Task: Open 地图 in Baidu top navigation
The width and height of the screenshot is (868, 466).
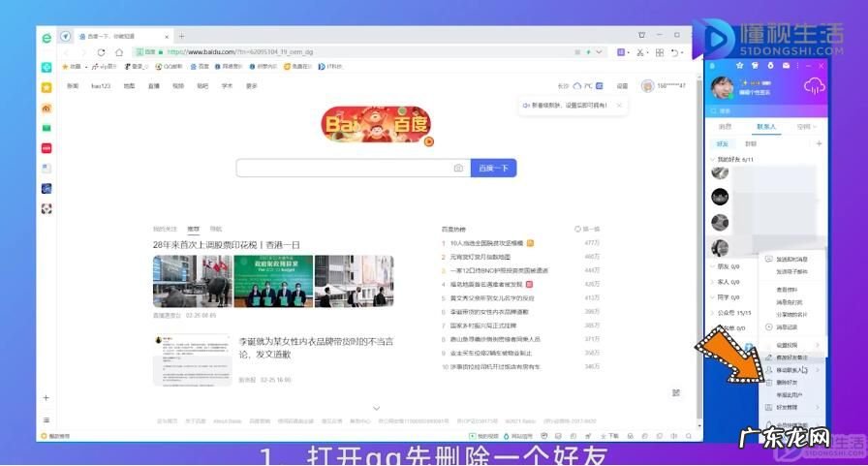Action: [129, 86]
